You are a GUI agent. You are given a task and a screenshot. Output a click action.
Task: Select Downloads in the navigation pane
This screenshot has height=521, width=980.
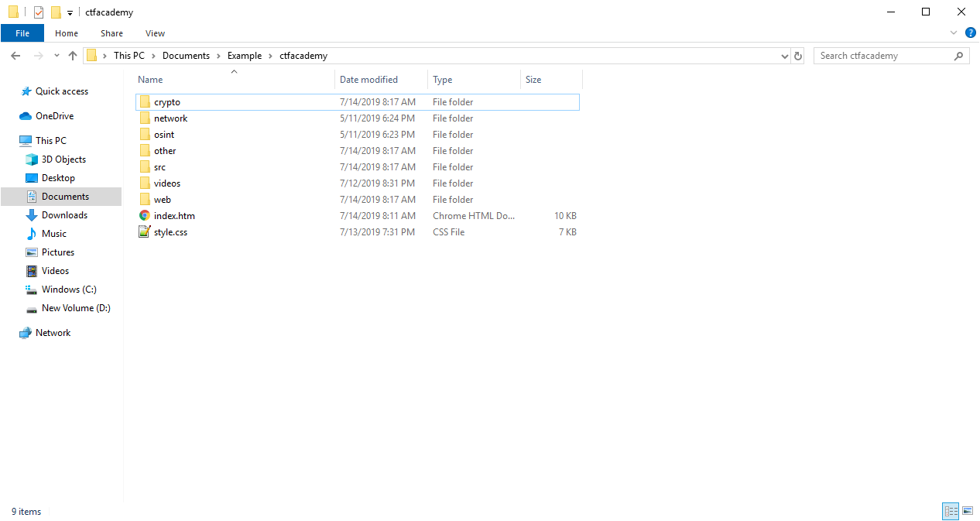[x=64, y=215]
